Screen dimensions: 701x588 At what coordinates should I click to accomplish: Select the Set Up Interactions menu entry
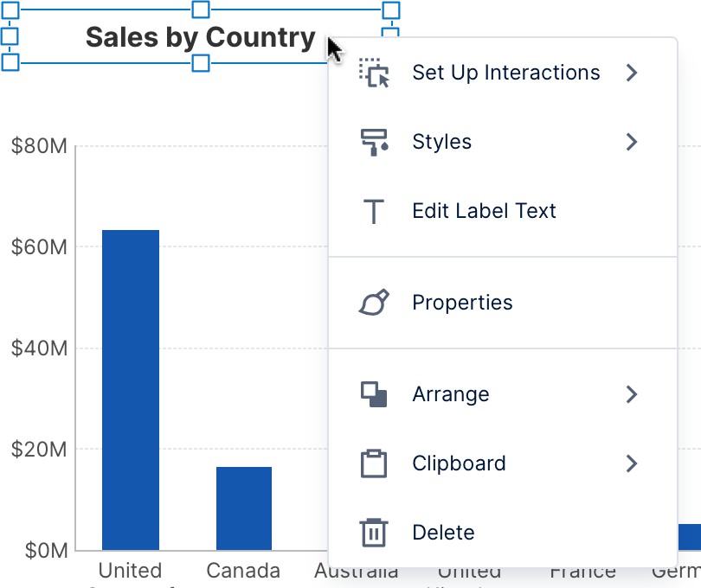tap(505, 73)
